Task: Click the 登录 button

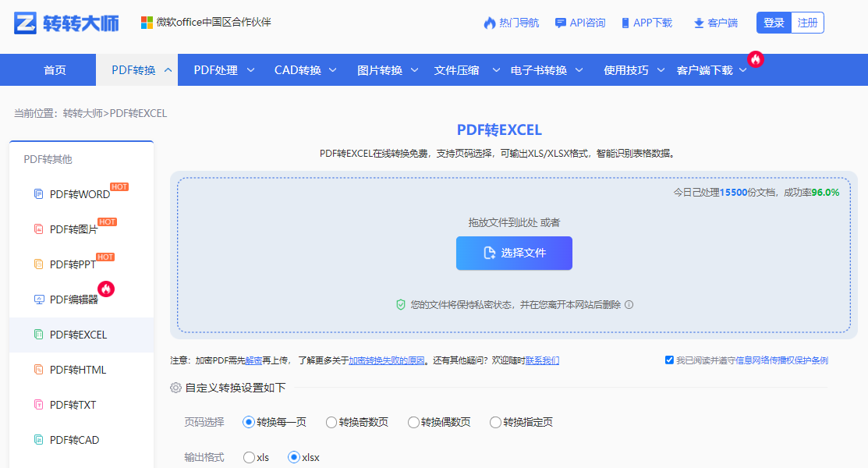Action: 774,23
